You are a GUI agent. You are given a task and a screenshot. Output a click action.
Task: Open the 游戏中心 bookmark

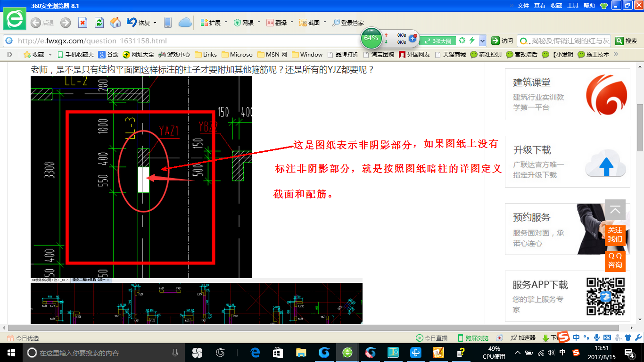pos(174,55)
